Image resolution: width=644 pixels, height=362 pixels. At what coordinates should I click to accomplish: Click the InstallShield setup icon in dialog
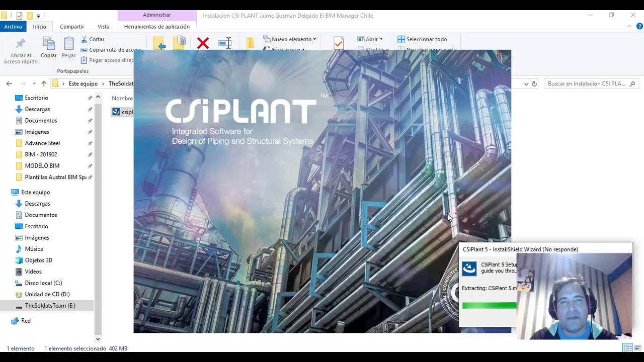[469, 268]
